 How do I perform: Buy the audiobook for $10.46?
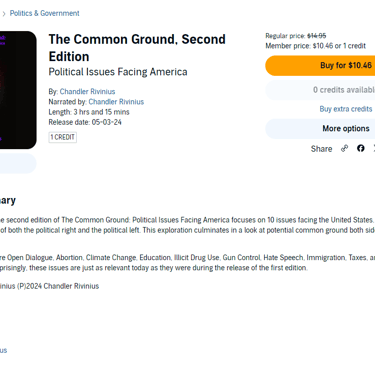320,65
